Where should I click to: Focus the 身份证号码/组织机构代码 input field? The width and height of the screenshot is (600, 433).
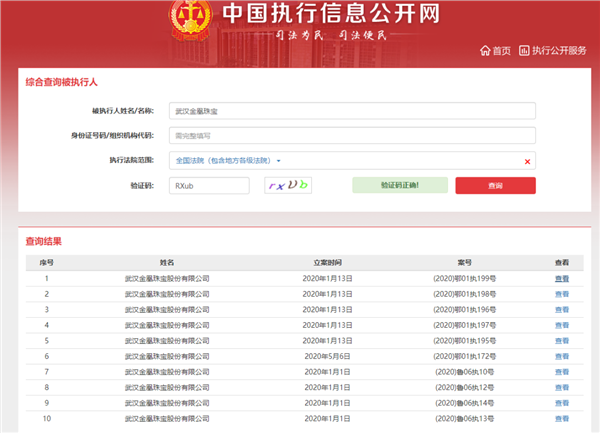point(352,135)
